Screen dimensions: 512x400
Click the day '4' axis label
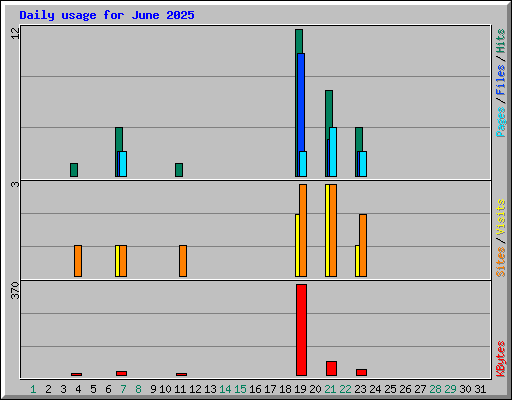pyautogui.click(x=78, y=389)
